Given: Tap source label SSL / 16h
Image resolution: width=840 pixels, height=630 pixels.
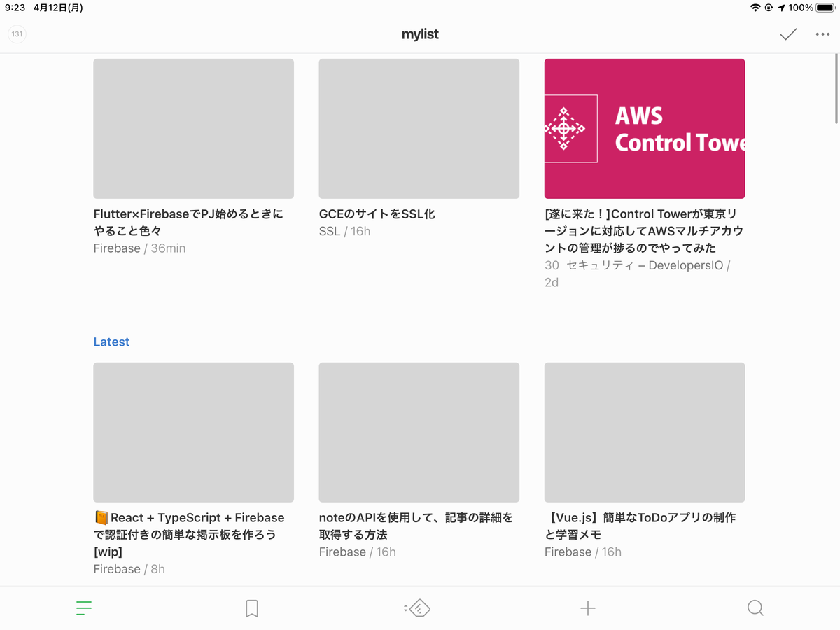Looking at the screenshot, I should coord(344,231).
